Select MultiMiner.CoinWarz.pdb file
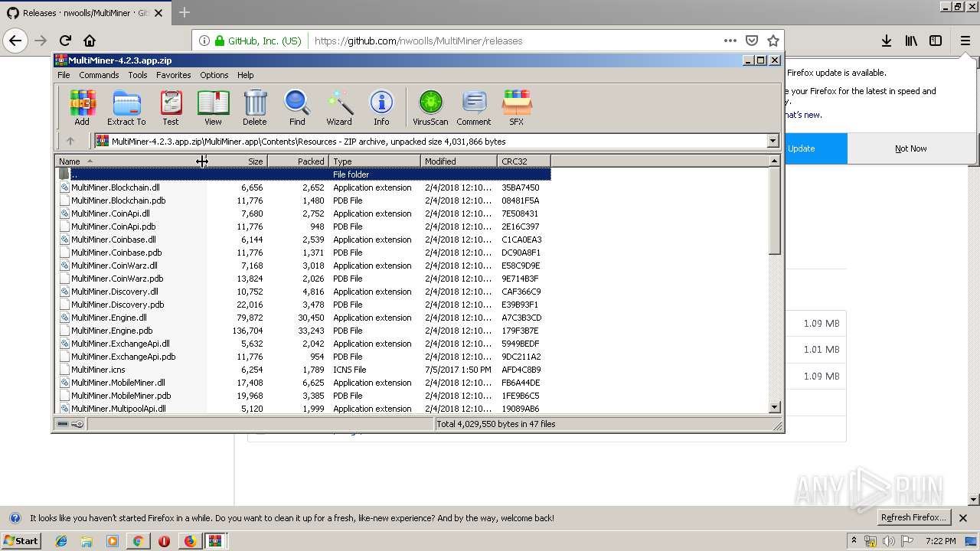 117,279
